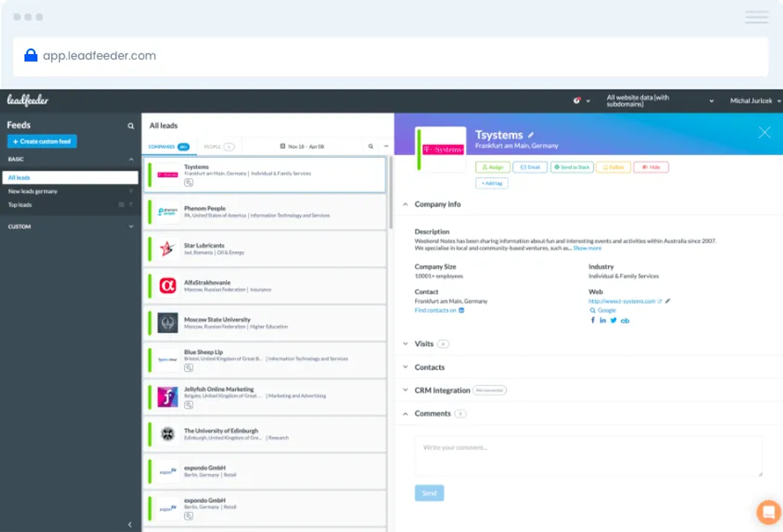Click the LinkedIn icon beside Find contacts on
783x532 pixels.
(x=461, y=310)
